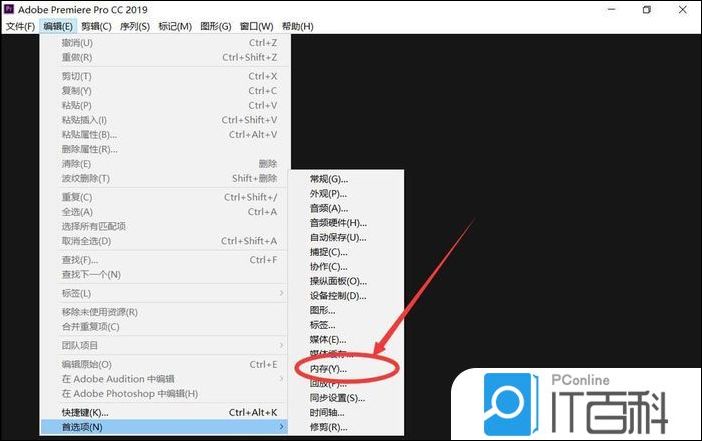The height and width of the screenshot is (441, 702).
Task: Minimize the Premiere Pro window
Action: (x=612, y=9)
